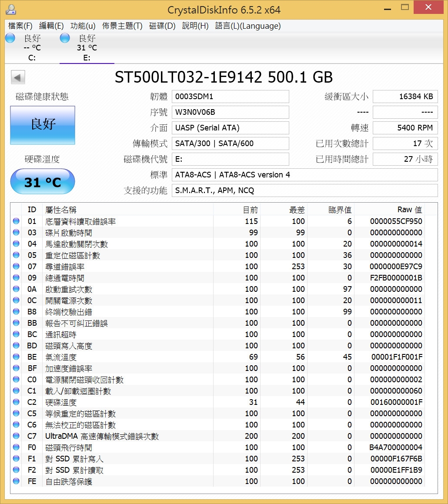Click status icon for attribute C2
This screenshot has height=504, width=448.
(16, 402)
